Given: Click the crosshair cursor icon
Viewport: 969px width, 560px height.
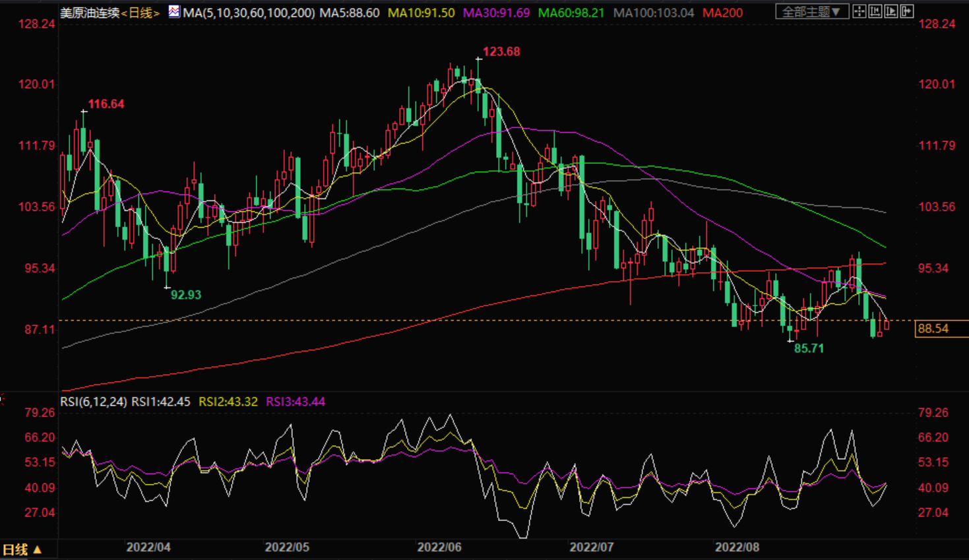Looking at the screenshot, I should [859, 12].
